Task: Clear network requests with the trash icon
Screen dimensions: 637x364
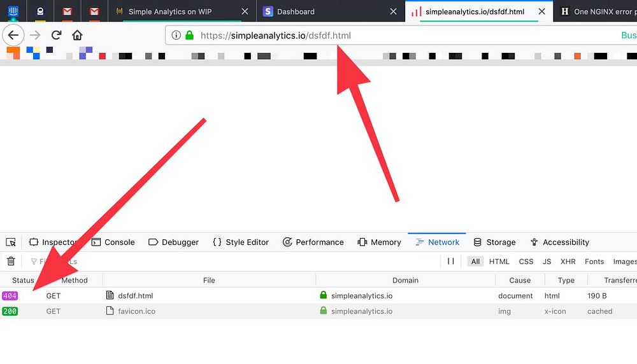Action: click(11, 262)
